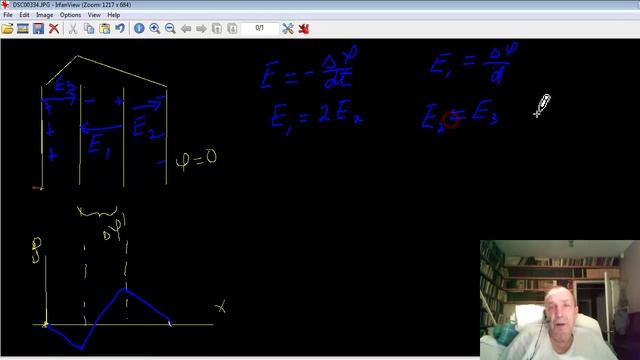The image size is (640, 360).
Task: Open the Help menu
Action: pyautogui.click(x=113, y=15)
